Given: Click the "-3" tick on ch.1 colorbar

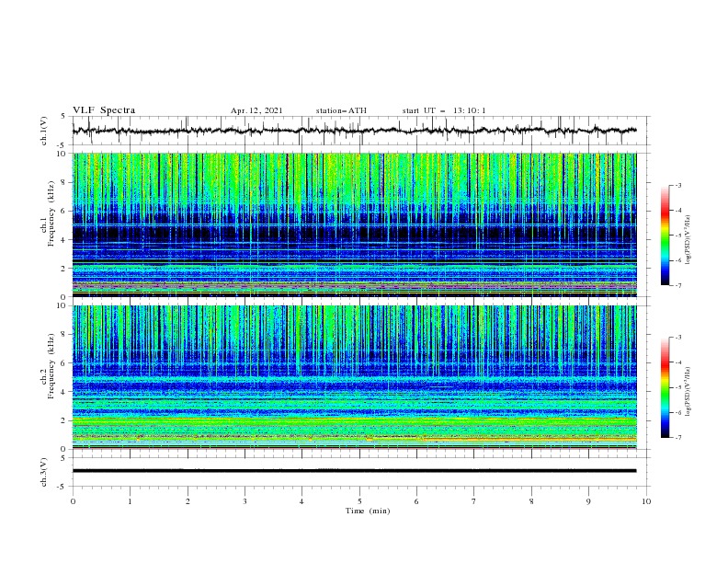Looking at the screenshot, I should (x=678, y=185).
